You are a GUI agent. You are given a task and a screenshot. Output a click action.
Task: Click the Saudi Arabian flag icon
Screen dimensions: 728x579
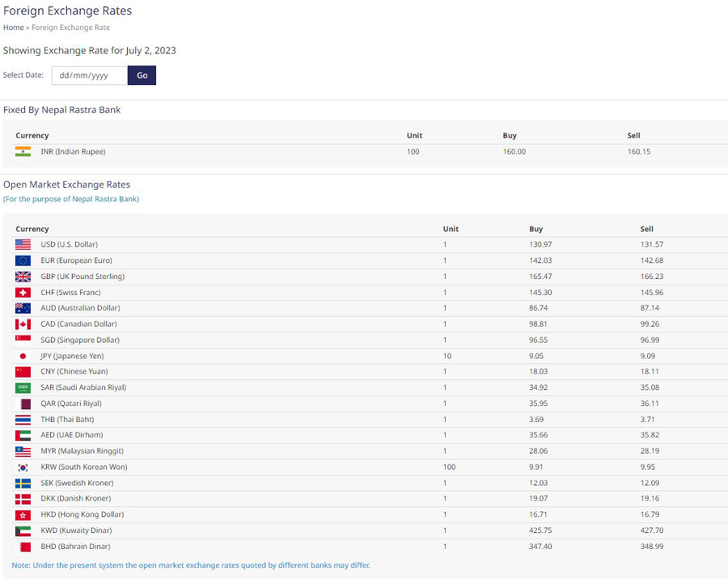[x=23, y=387]
